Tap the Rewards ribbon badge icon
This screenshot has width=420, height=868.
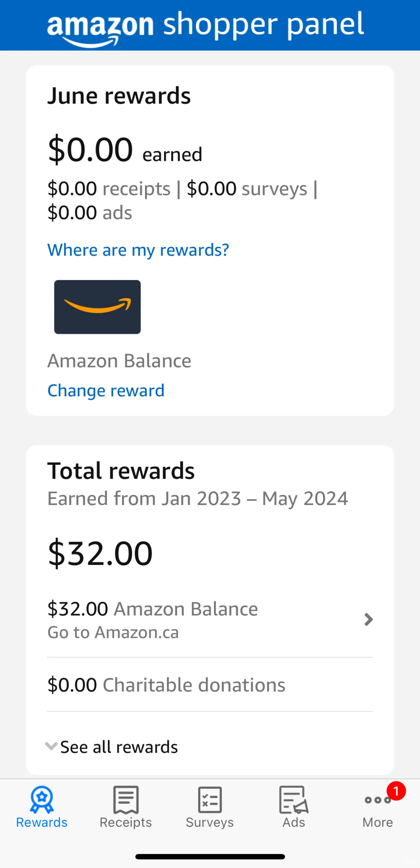[x=42, y=799]
